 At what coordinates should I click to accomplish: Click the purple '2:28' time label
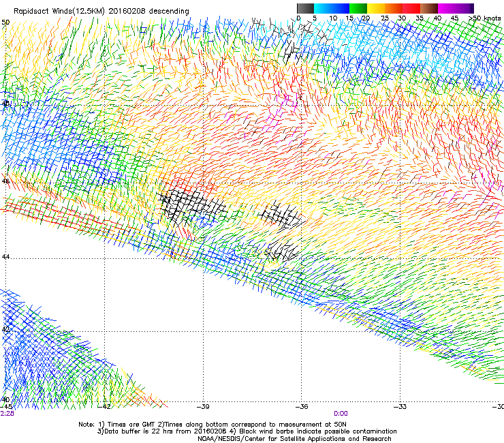tap(7, 414)
